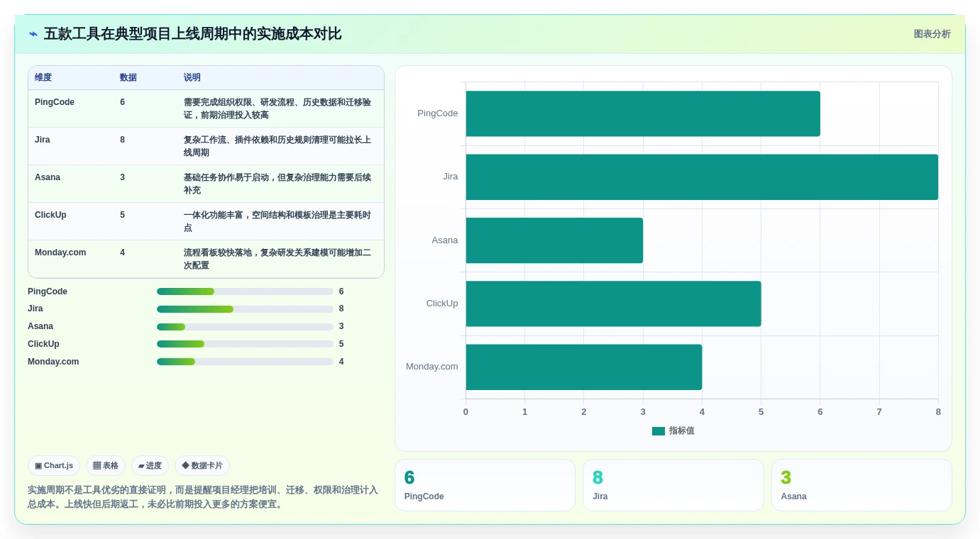Click the footer note paragraph starting 实施周期
The height and width of the screenshot is (539, 980).
(x=203, y=497)
